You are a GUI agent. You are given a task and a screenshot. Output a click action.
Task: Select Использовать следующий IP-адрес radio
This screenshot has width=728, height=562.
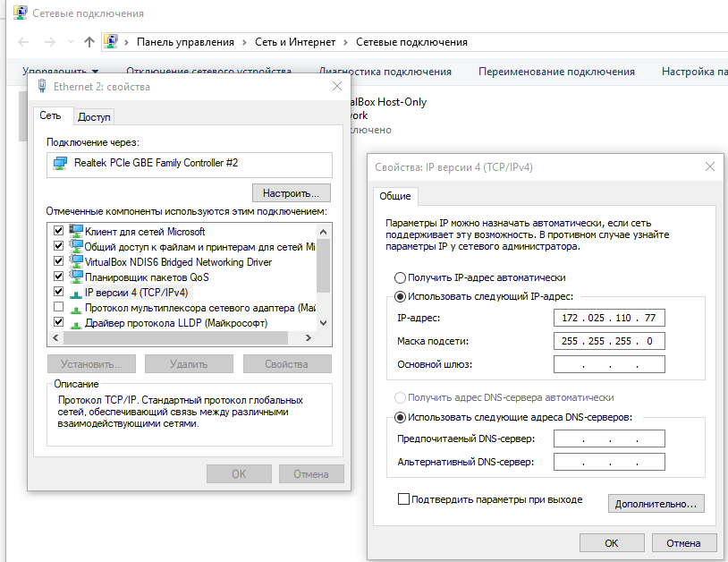[x=400, y=296]
